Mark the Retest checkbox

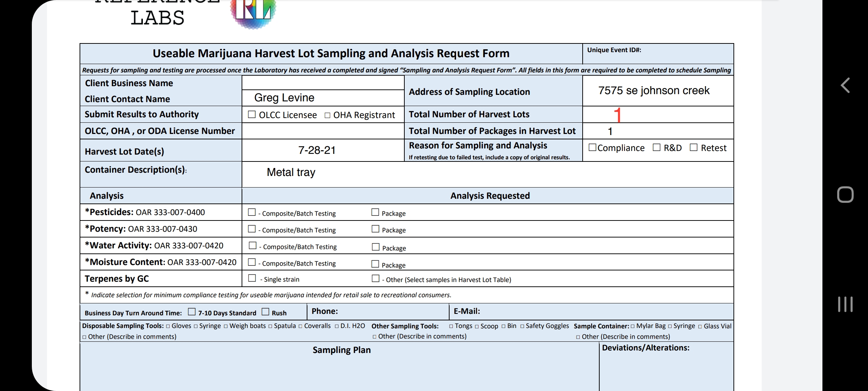[x=693, y=147]
